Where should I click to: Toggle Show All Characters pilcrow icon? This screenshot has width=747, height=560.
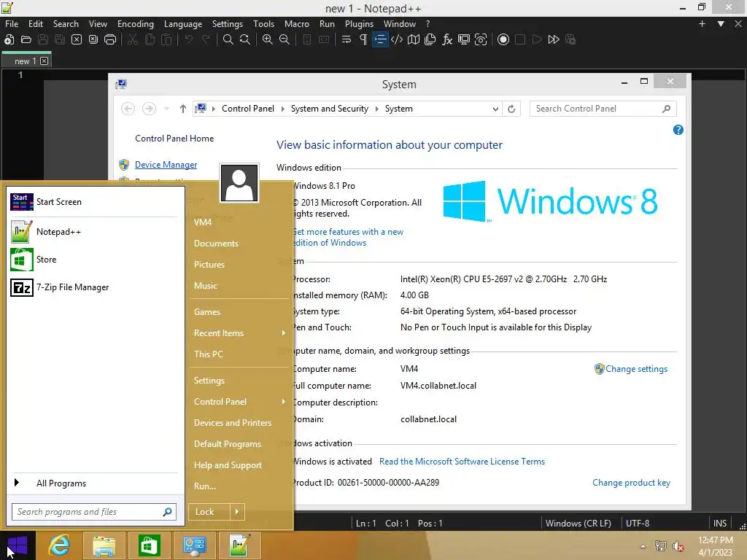pos(363,39)
